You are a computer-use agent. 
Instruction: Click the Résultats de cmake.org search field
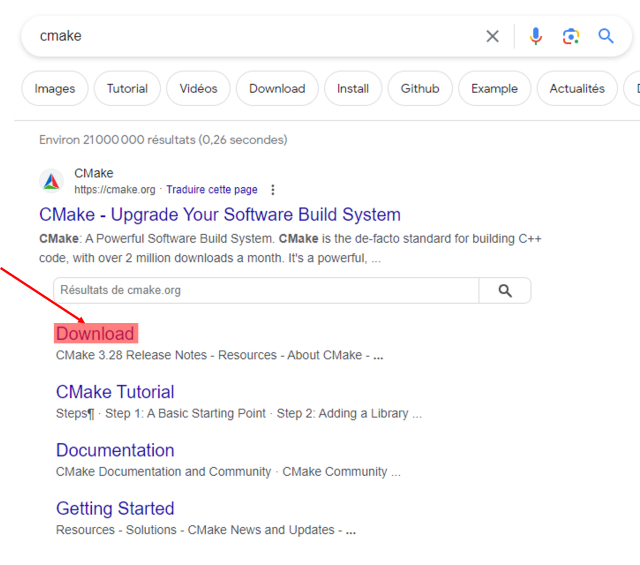tap(266, 291)
